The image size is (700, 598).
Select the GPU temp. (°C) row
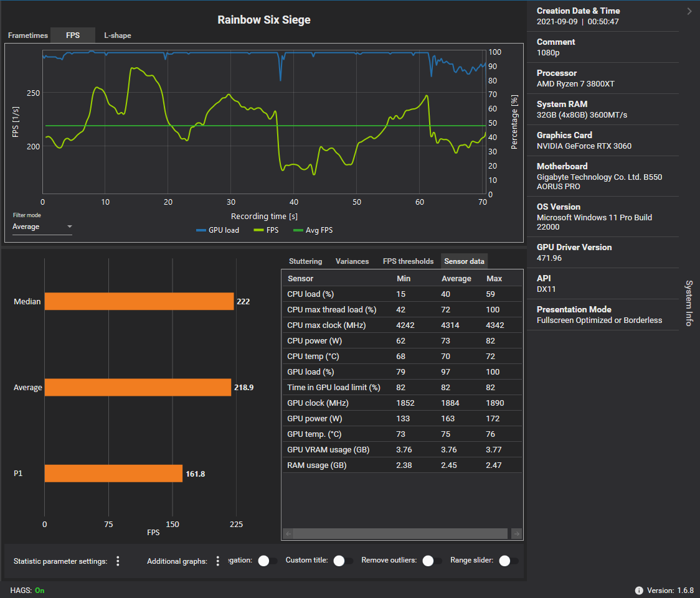point(402,434)
